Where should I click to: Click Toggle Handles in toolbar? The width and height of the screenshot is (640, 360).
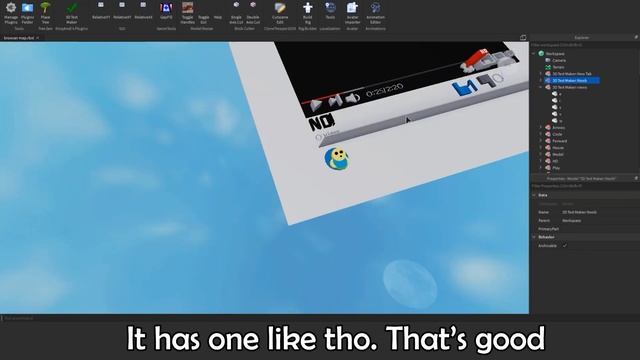187,13
